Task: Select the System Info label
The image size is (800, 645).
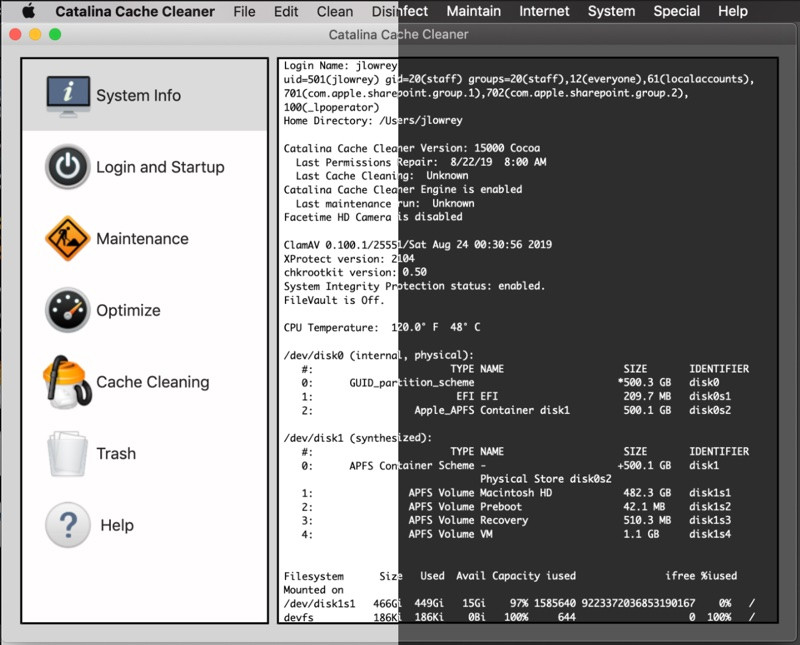Action: point(138,95)
